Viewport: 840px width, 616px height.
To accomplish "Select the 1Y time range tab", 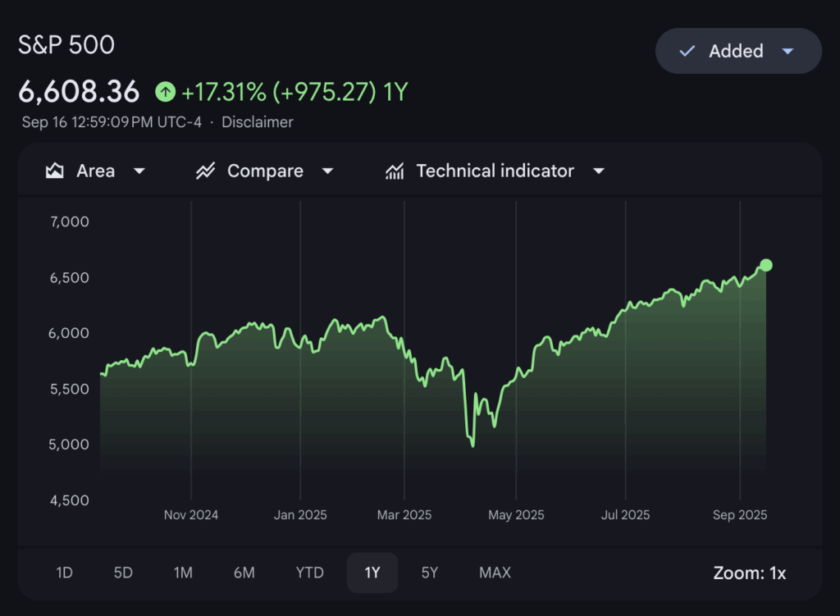I will pos(372,573).
